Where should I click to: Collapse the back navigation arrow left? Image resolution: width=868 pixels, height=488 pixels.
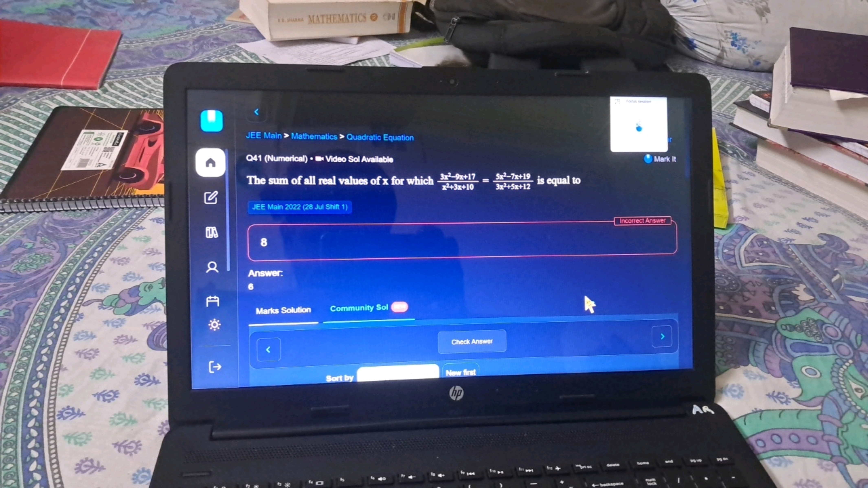tap(256, 112)
